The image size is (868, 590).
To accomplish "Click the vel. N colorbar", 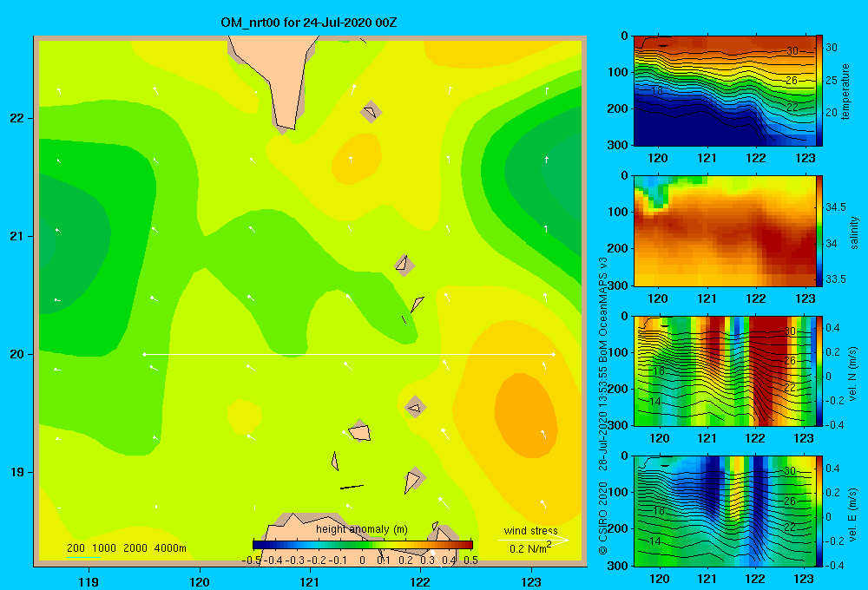I will (819, 370).
